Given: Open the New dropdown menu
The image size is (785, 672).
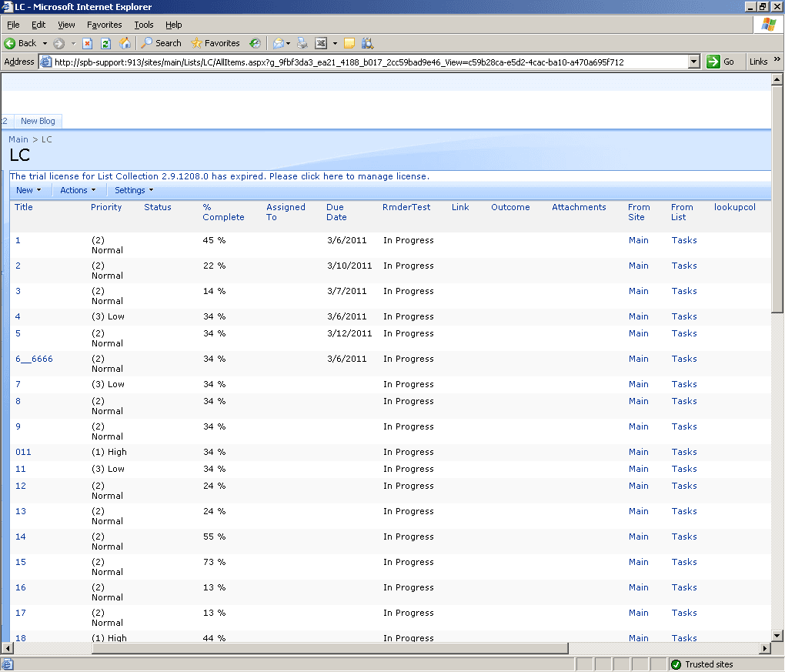Looking at the screenshot, I should coord(28,190).
